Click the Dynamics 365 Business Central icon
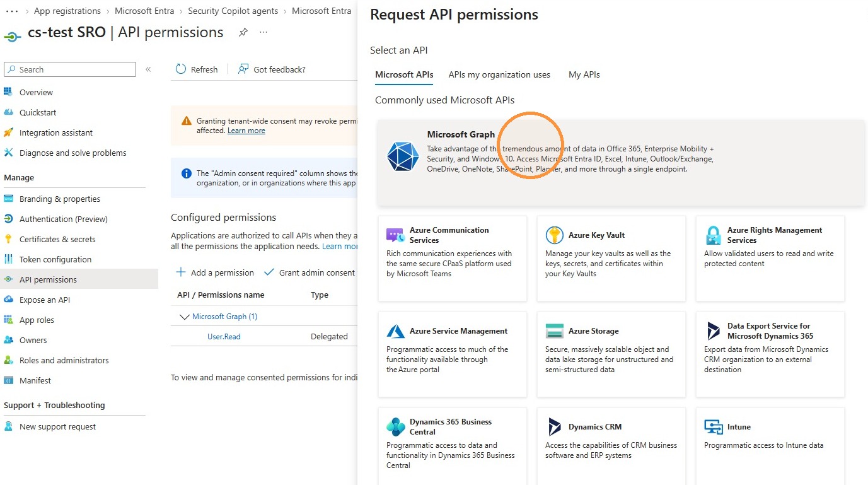Viewport: 868px width, 485px height. pos(395,427)
